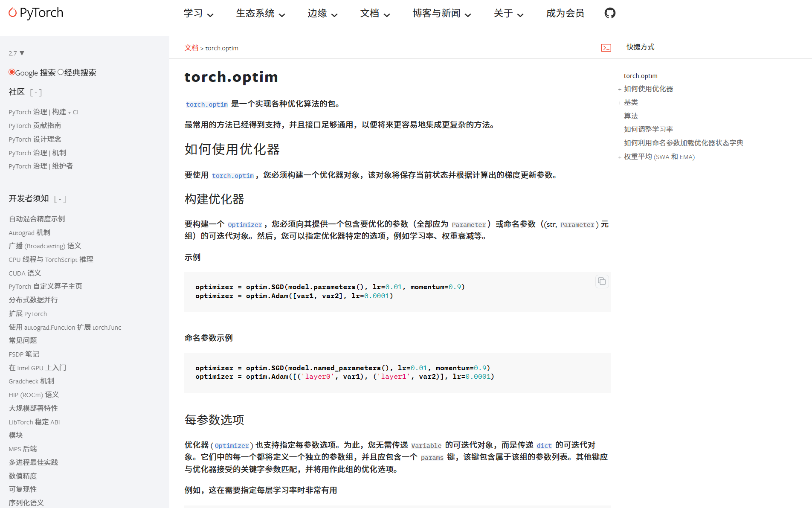
Task: Open 数值精度 sidebar link
Action: click(x=23, y=476)
